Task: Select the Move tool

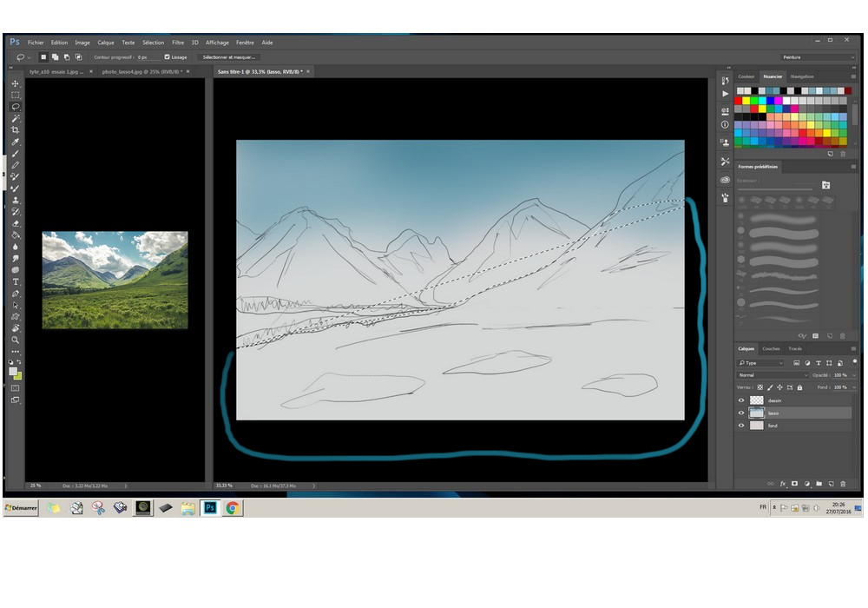Action: coord(15,83)
